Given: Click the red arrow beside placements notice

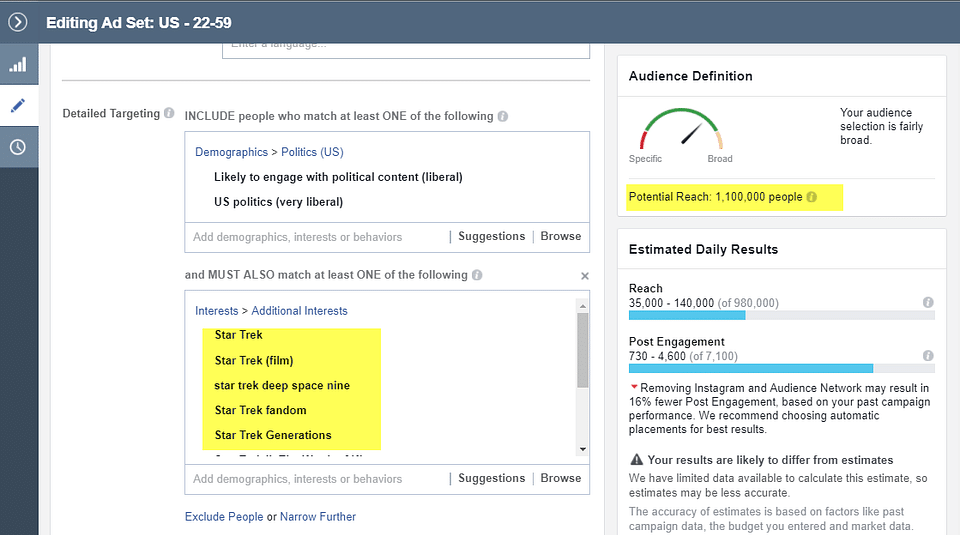Looking at the screenshot, I should (x=634, y=387).
